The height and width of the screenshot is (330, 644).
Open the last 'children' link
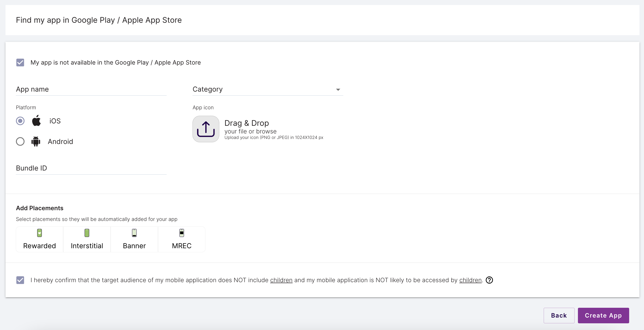(470, 280)
